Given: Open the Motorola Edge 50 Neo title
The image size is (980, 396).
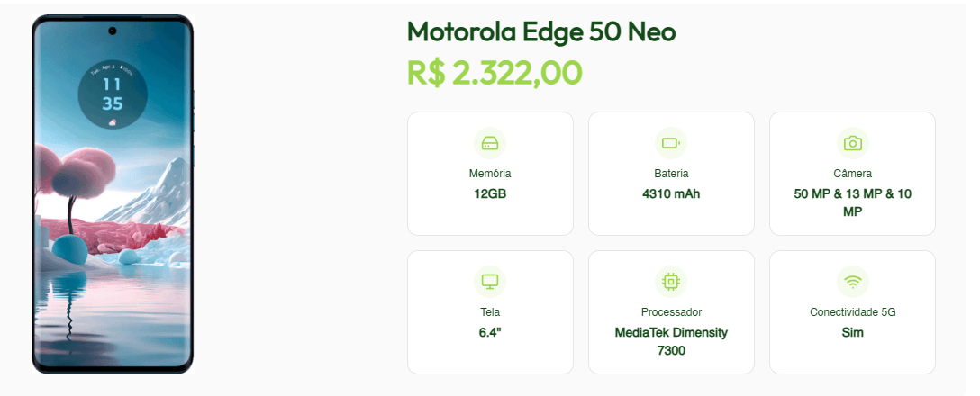Looking at the screenshot, I should pyautogui.click(x=541, y=32).
